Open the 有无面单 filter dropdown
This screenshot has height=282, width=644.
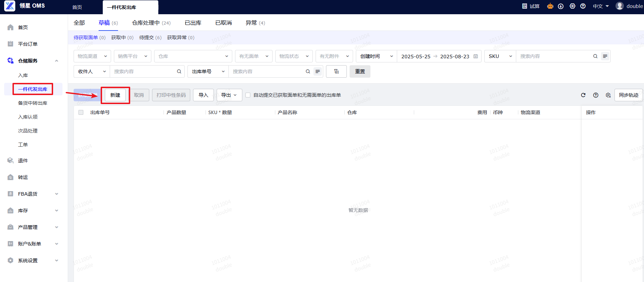tap(254, 56)
